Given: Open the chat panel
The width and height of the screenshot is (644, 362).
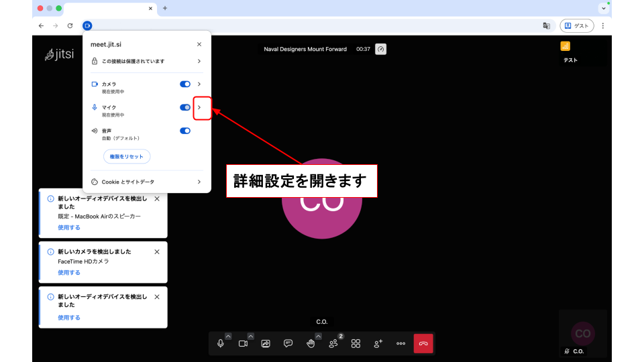Looking at the screenshot, I should point(288,343).
